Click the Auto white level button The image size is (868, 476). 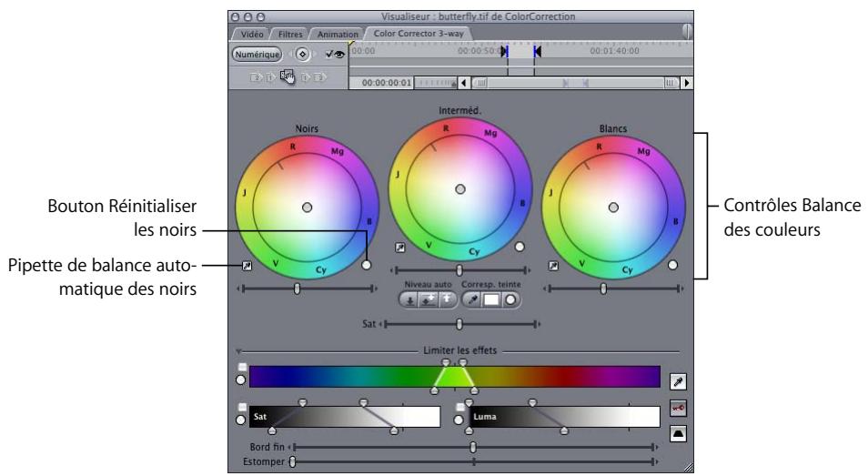(447, 300)
